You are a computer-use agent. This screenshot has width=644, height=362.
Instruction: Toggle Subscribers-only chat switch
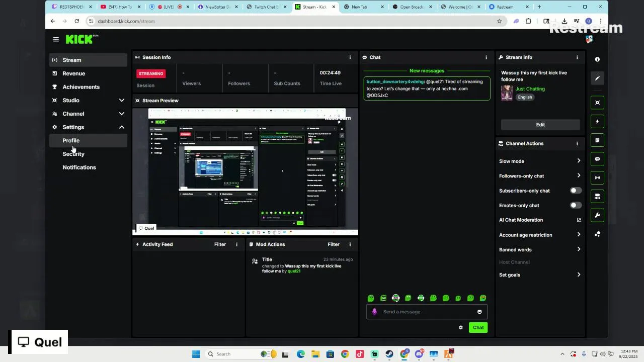click(576, 191)
